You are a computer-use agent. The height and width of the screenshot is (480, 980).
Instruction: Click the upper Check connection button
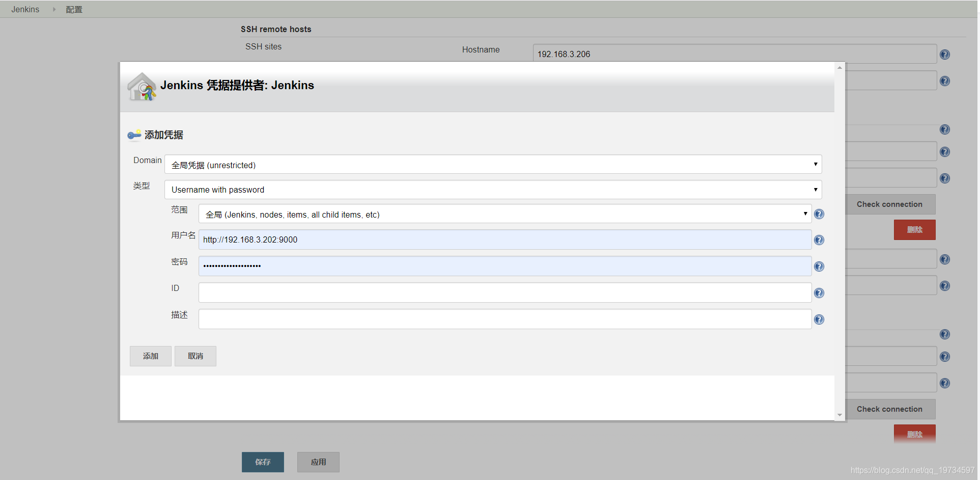pyautogui.click(x=889, y=204)
